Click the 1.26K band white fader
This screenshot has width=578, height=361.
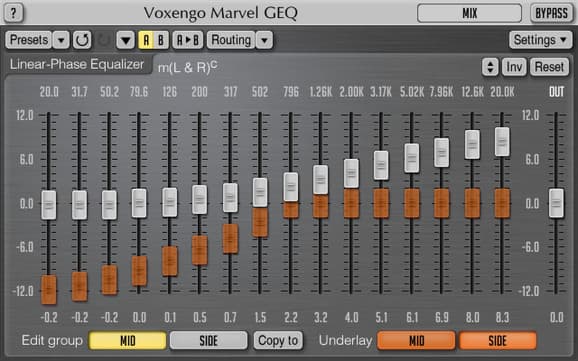320,180
